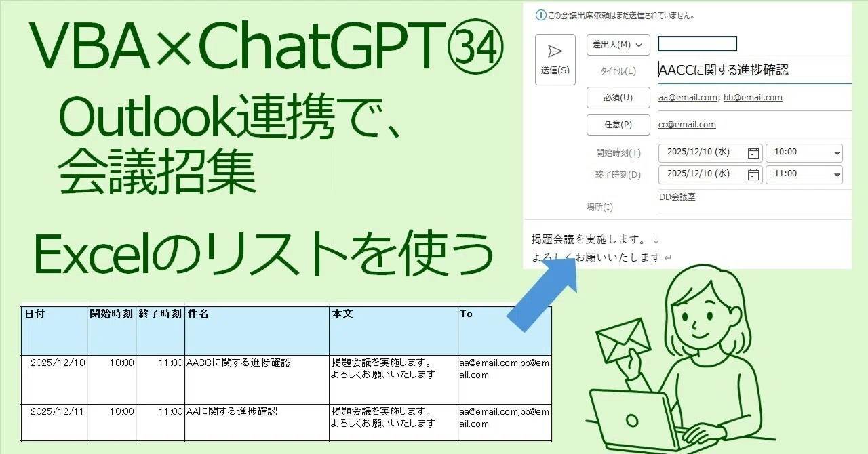Select the bb@email.com recipient in the required field
The height and width of the screenshot is (454, 868).
pyautogui.click(x=753, y=98)
